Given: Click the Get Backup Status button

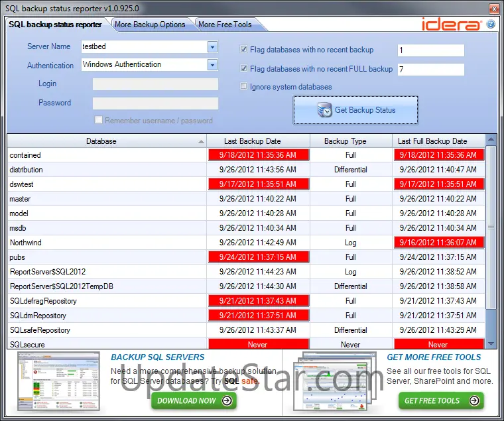Looking at the screenshot, I should pyautogui.click(x=355, y=110).
